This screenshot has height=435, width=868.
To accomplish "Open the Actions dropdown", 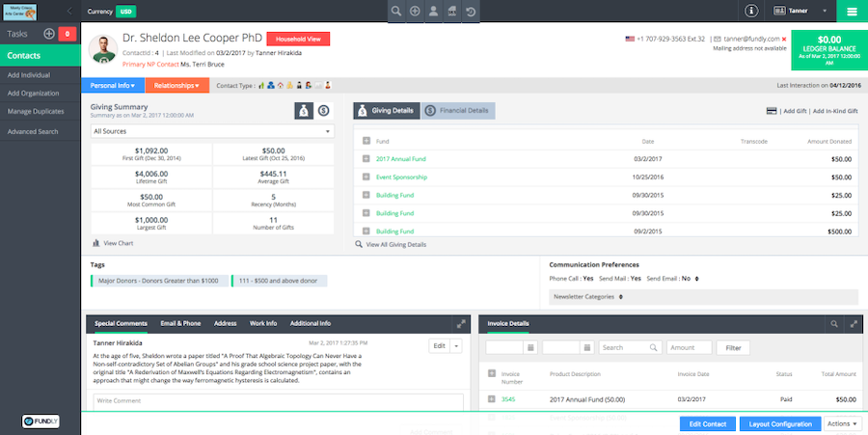I will point(843,424).
